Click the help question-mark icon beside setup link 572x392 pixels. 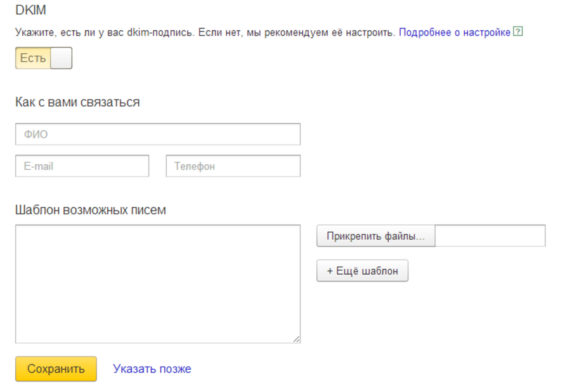pyautogui.click(x=518, y=32)
